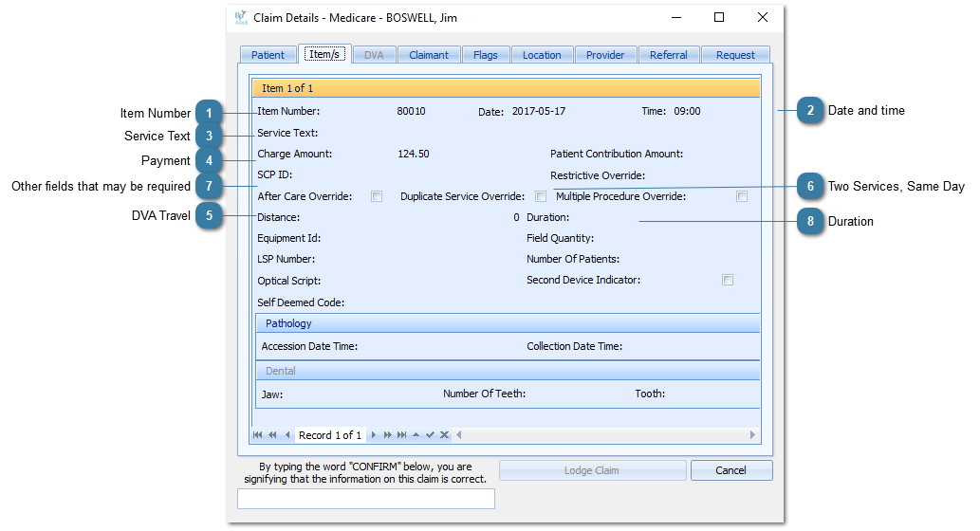The image size is (980, 531).
Task: Click the Service Text label
Action: click(x=287, y=133)
